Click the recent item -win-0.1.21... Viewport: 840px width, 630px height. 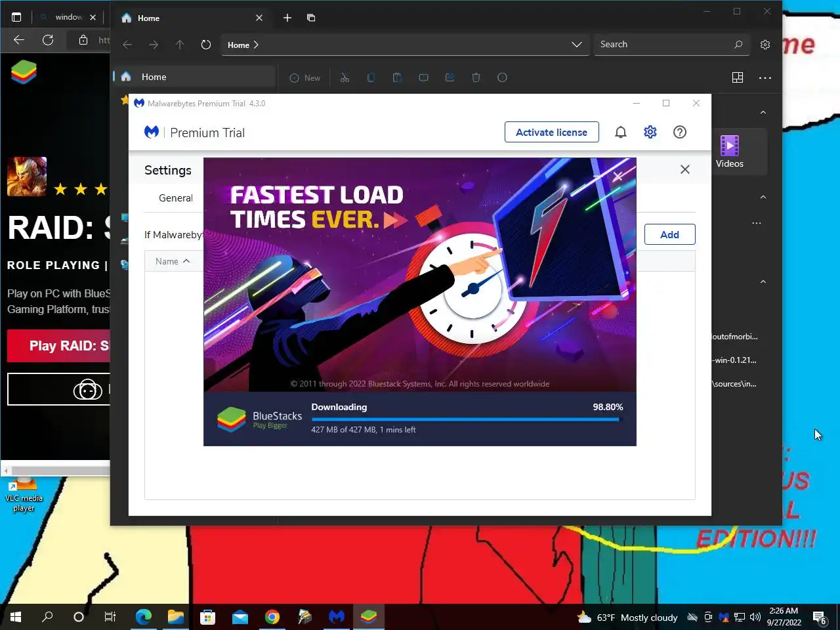735,360
